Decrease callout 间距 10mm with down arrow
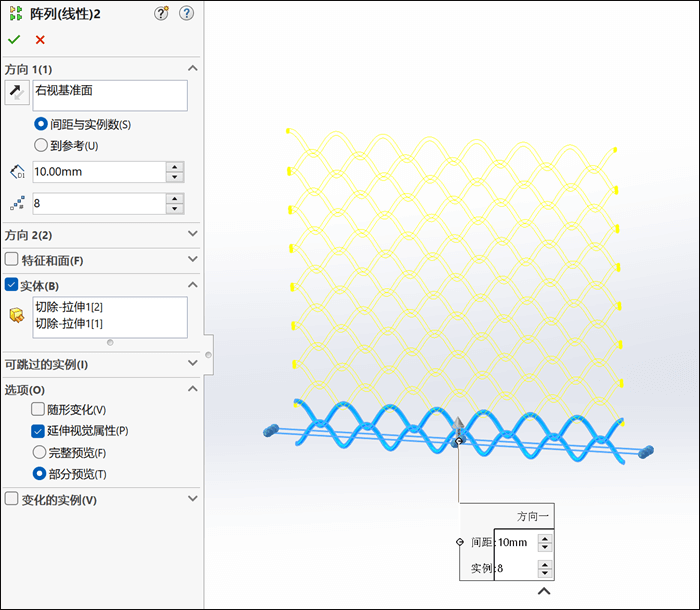700x610 pixels. click(x=545, y=547)
